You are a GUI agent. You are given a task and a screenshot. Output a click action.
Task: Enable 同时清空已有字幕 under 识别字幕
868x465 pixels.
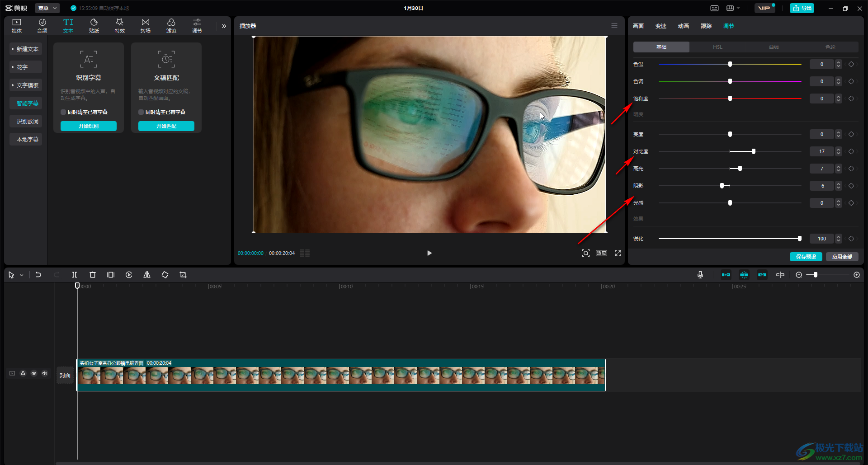[x=63, y=112]
